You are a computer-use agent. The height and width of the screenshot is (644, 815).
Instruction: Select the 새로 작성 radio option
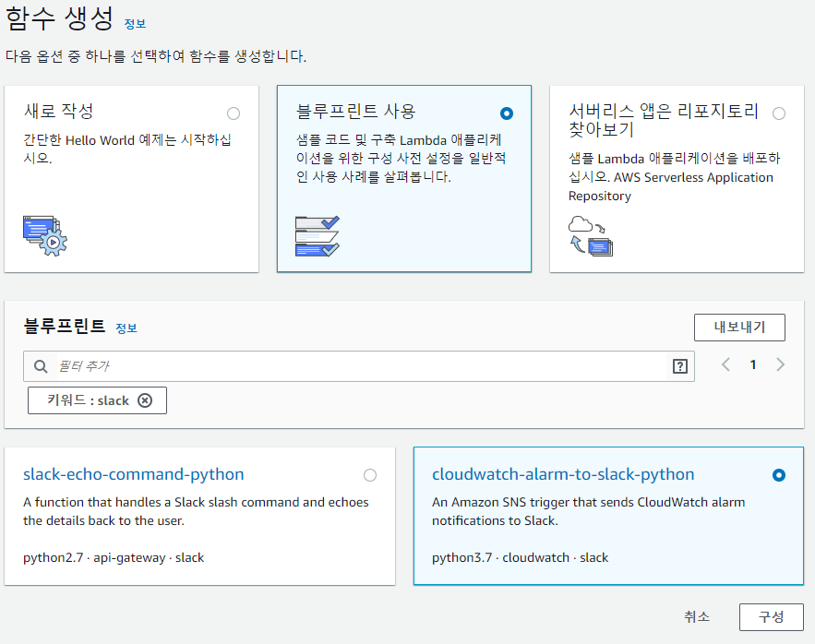pos(234,113)
